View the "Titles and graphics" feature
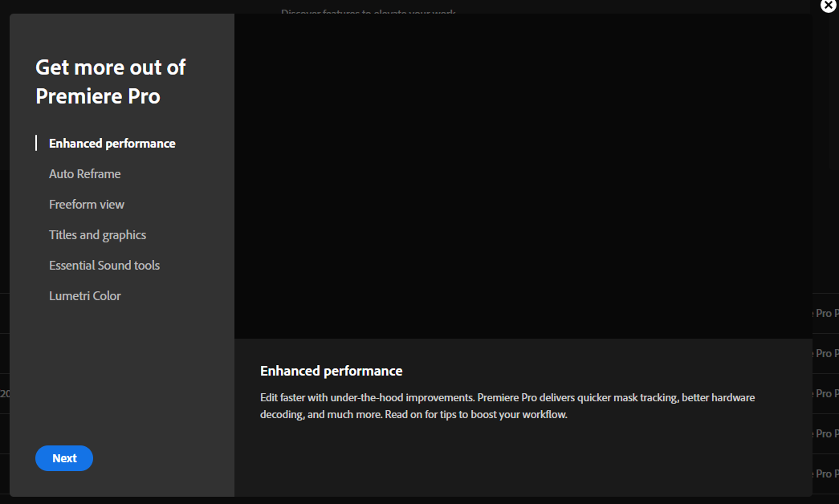 (97, 234)
